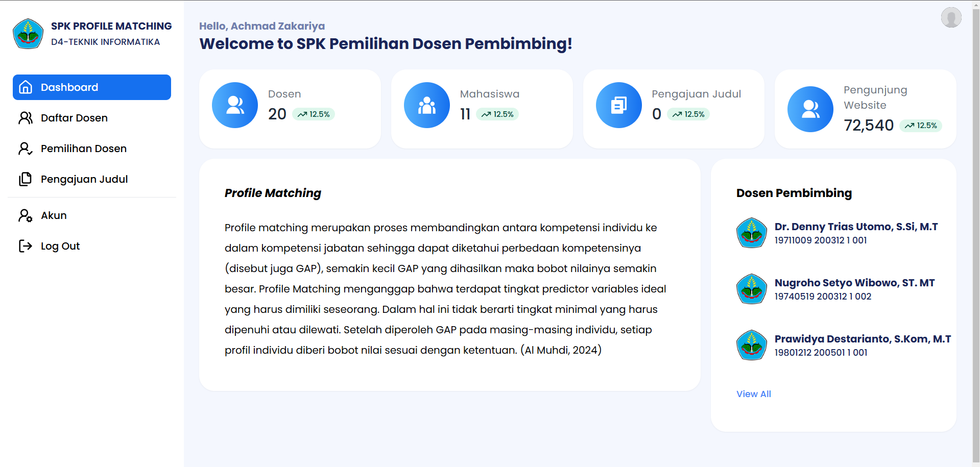Open the Daftar Dosen menu item
980x467 pixels.
92,118
